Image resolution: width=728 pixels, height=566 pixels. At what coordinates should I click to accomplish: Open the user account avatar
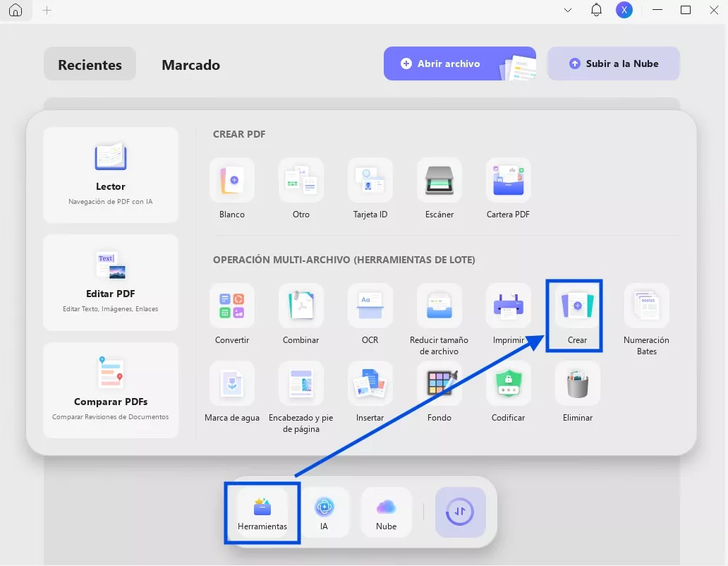pyautogui.click(x=624, y=10)
